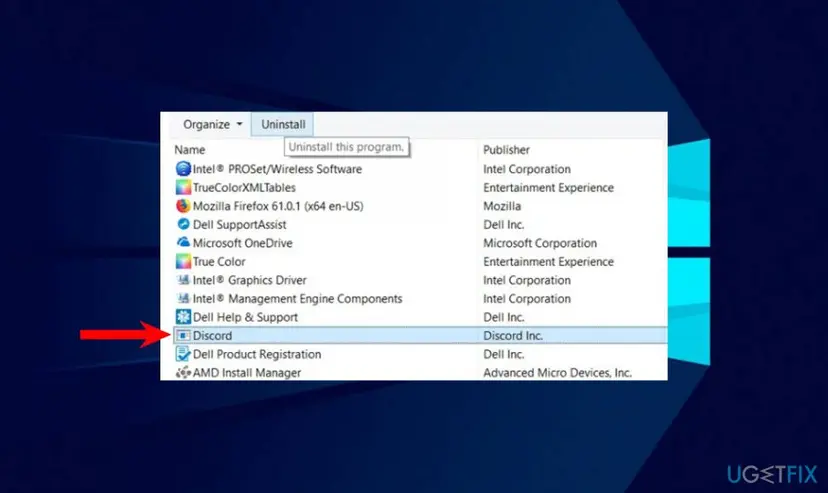Click the Microsoft Corporation publisher cell
Screen dimensions: 828x493
pos(540,243)
